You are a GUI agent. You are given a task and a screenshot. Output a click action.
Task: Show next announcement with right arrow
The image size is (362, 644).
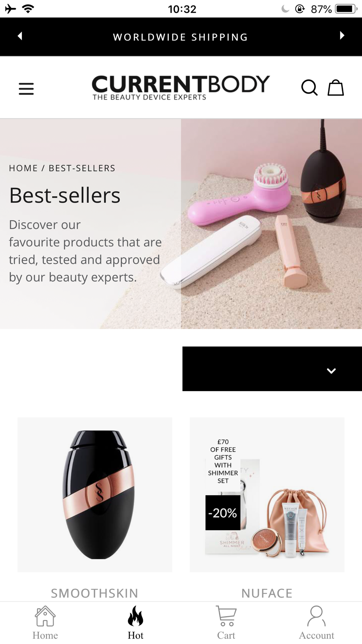click(x=342, y=35)
